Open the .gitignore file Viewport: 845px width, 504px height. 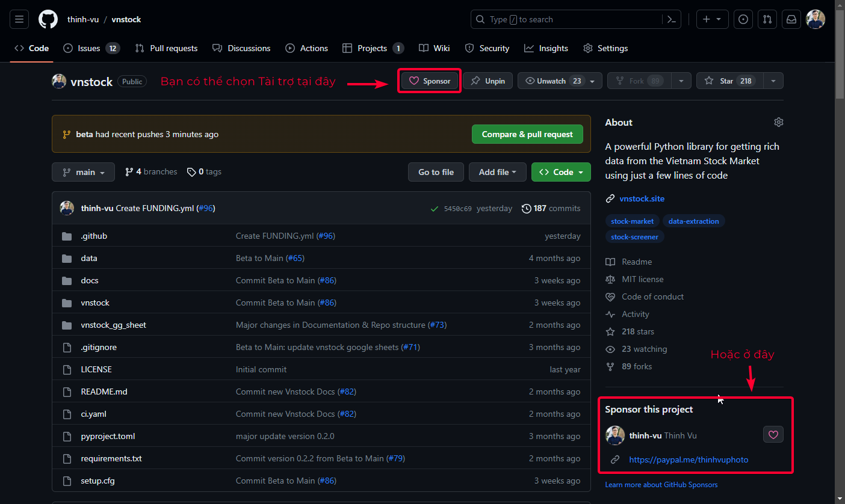99,347
